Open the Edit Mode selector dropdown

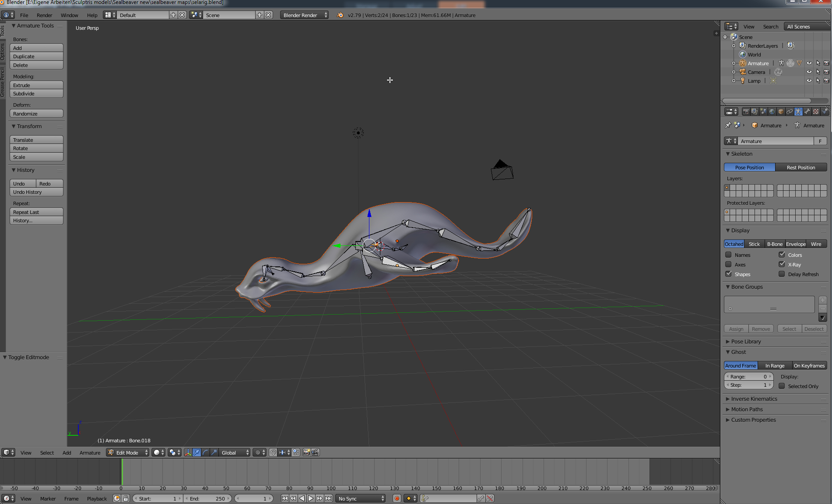pyautogui.click(x=128, y=453)
